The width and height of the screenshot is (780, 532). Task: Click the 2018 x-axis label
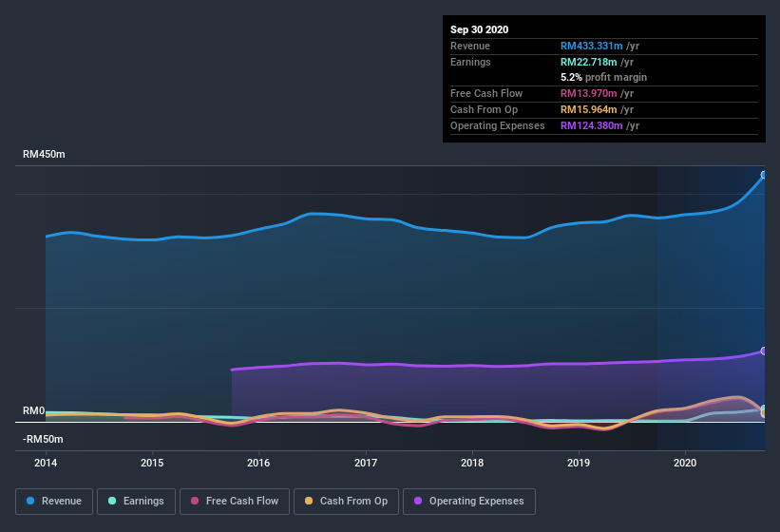472,463
